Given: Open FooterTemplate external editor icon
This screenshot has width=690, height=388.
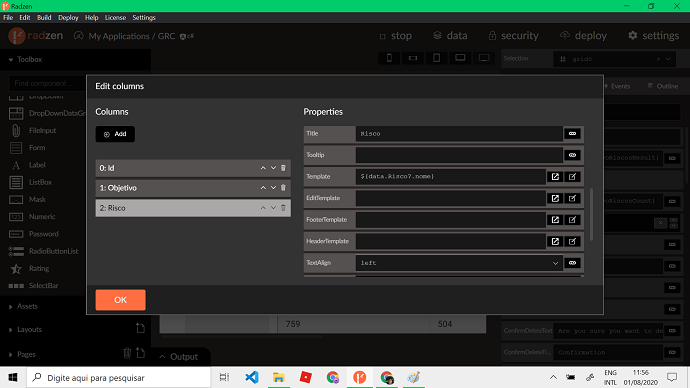Looking at the screenshot, I should [x=555, y=220].
